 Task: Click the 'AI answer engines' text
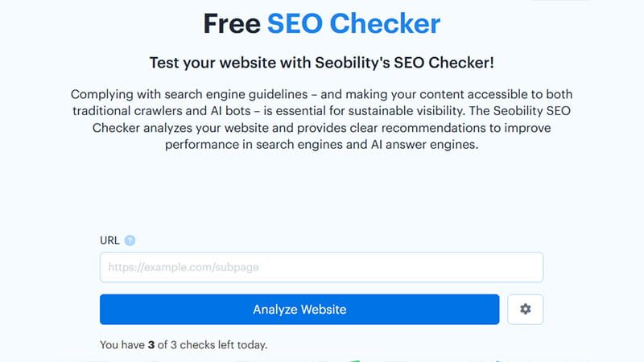click(425, 145)
